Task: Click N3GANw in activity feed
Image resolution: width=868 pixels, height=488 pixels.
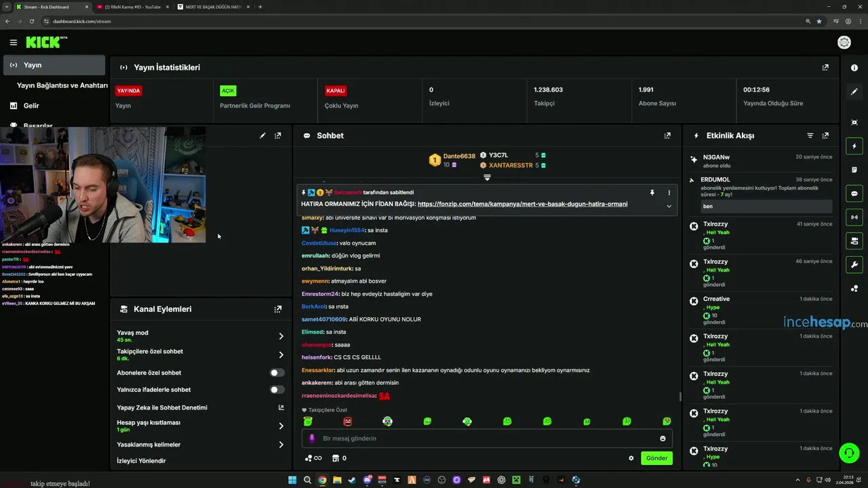Action: coord(716,157)
